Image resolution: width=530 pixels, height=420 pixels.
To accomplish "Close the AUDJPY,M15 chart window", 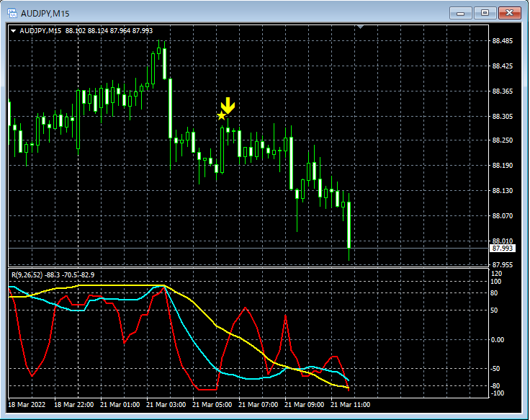I will tap(510, 13).
